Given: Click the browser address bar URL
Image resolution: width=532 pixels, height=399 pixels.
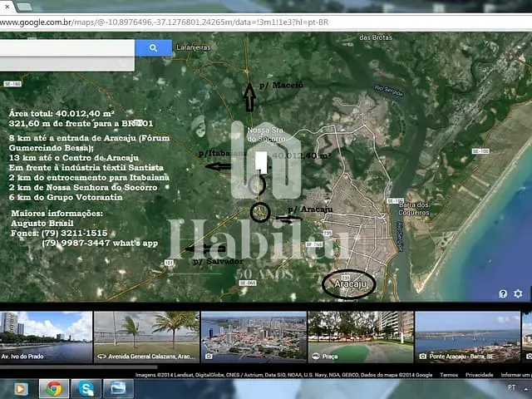Looking at the screenshot, I should pyautogui.click(x=165, y=22).
